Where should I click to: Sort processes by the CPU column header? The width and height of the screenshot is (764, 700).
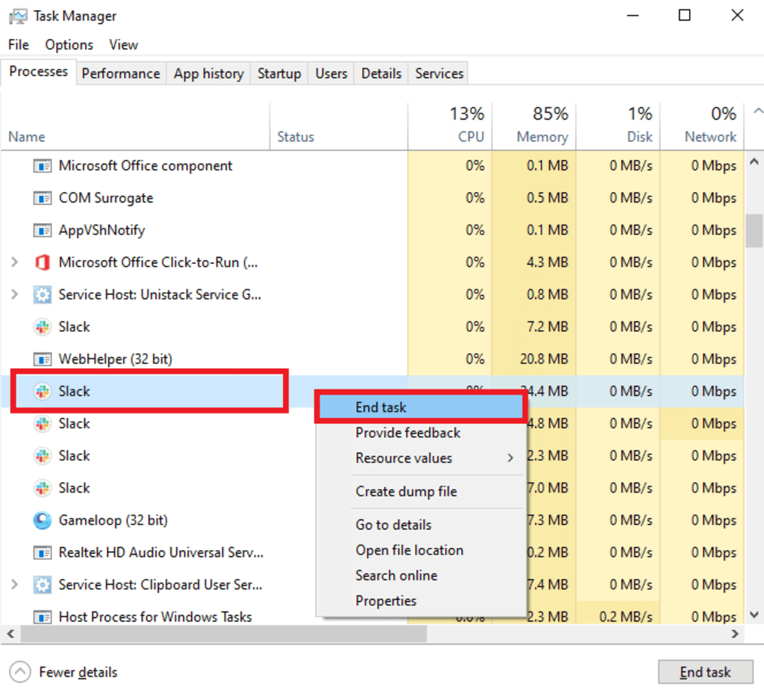click(x=450, y=126)
